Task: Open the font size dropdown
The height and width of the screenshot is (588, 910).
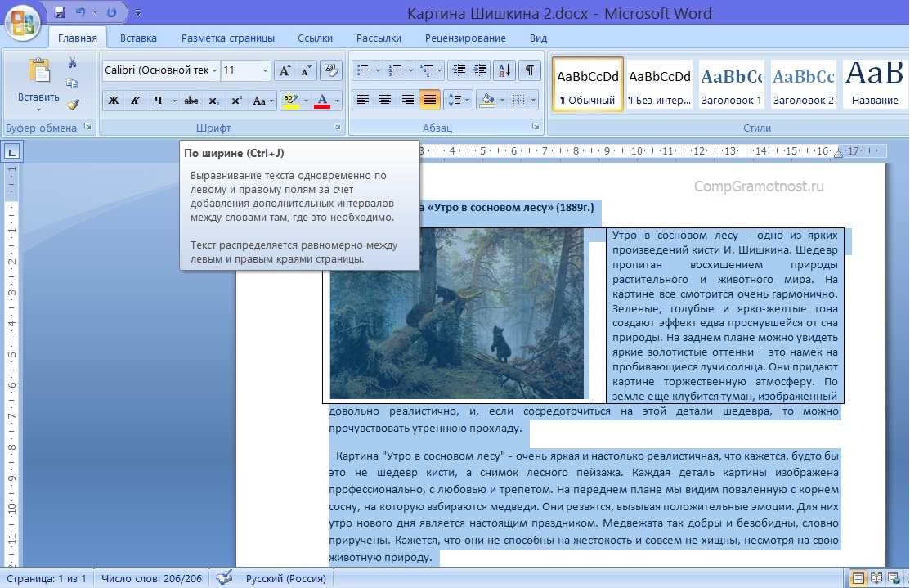Action: point(265,70)
